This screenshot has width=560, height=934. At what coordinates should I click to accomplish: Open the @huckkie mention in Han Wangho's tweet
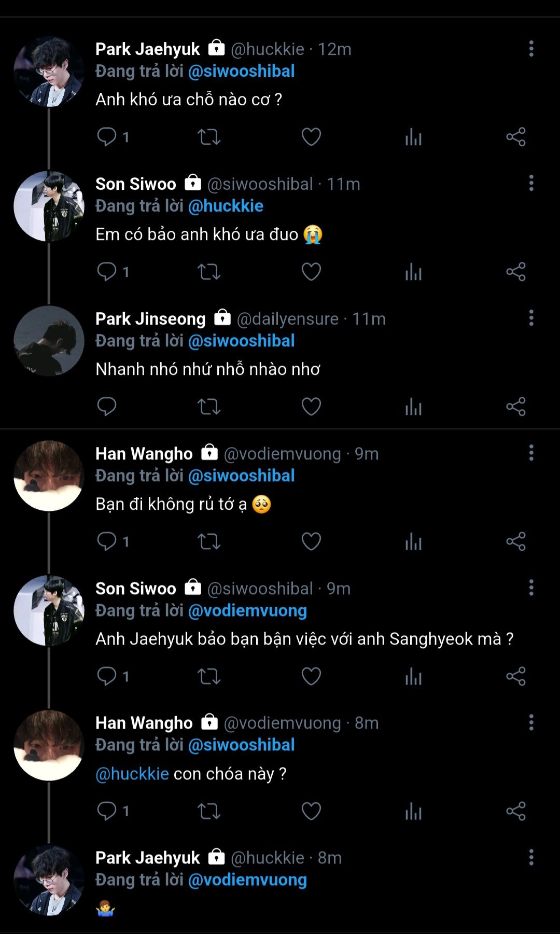coord(132,774)
